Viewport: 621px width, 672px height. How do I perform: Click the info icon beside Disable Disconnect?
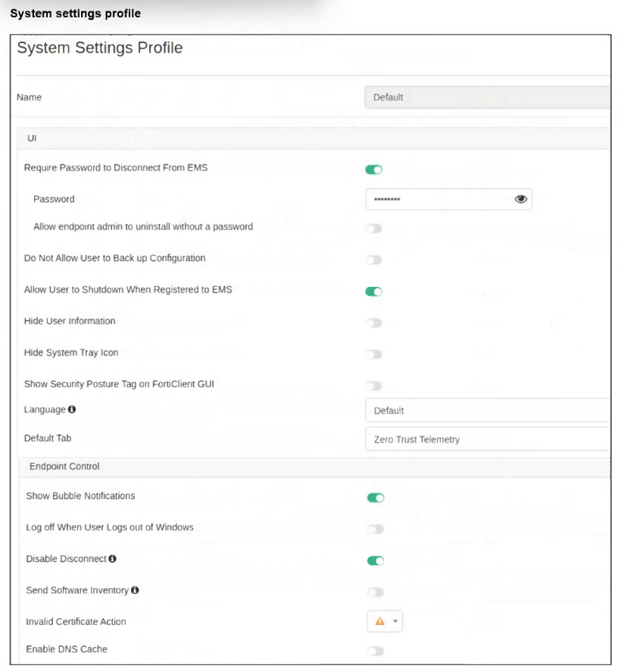coord(112,559)
